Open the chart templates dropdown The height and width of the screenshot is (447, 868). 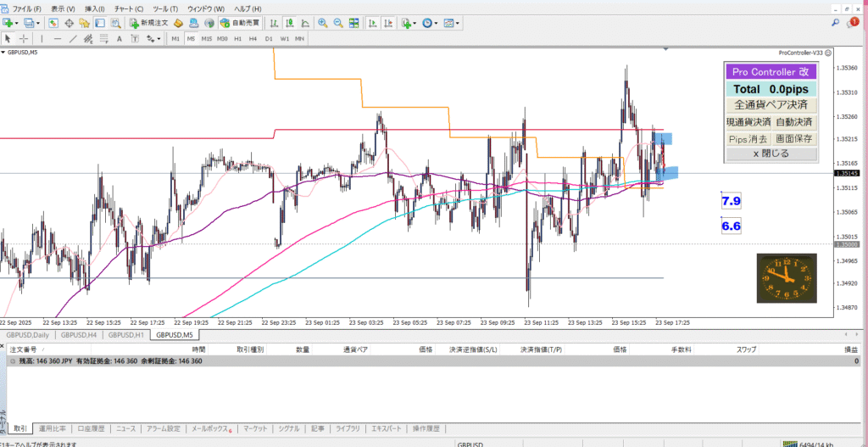pyautogui.click(x=459, y=23)
